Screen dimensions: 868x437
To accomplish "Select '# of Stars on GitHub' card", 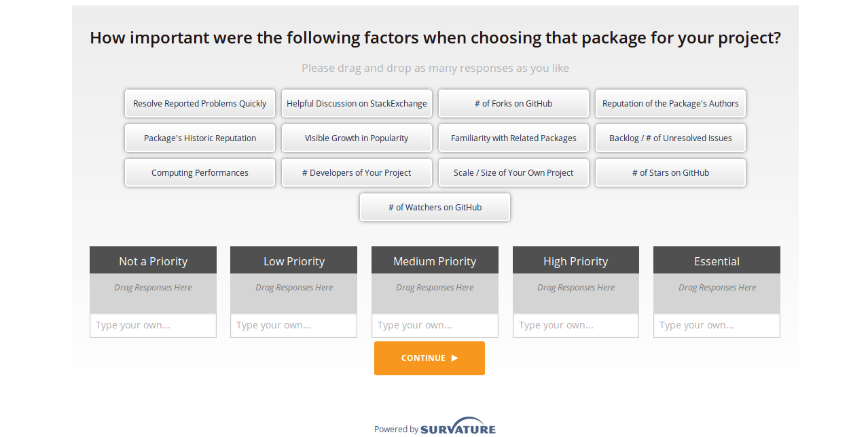I will click(670, 173).
